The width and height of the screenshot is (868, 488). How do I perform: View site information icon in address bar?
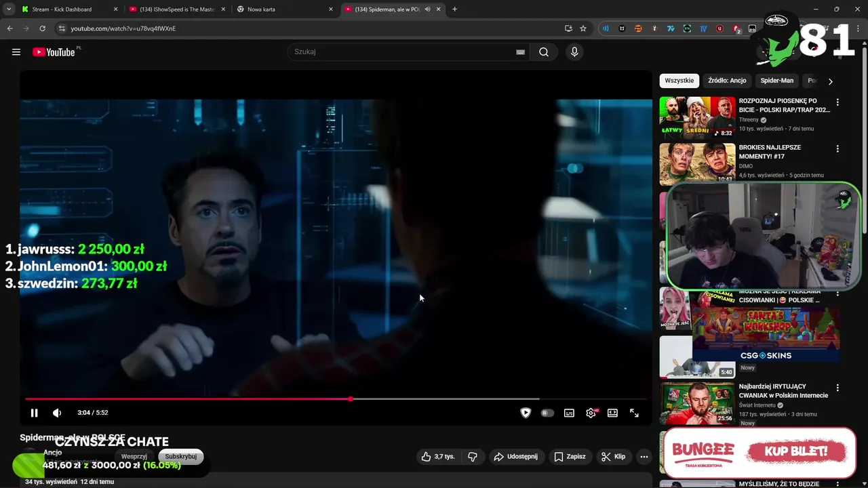coord(62,28)
